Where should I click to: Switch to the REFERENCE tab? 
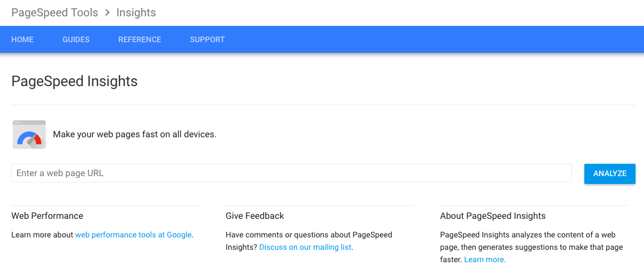pos(140,39)
